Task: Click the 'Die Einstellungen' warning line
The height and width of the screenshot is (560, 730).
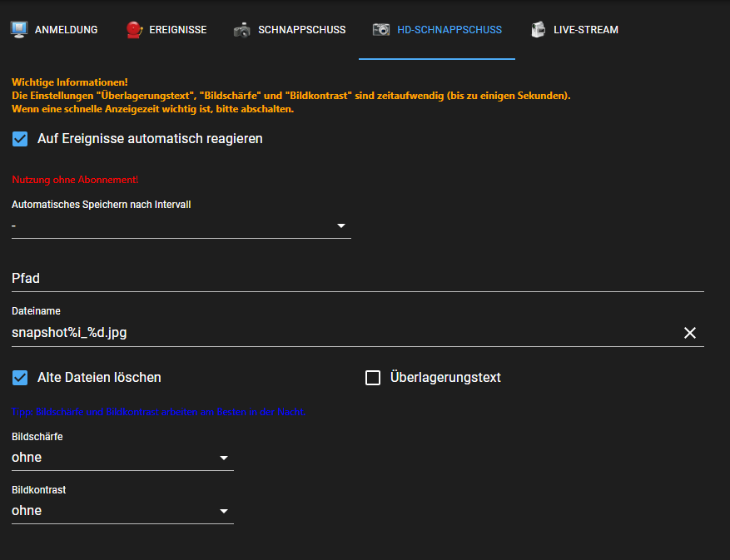Action: (x=291, y=96)
